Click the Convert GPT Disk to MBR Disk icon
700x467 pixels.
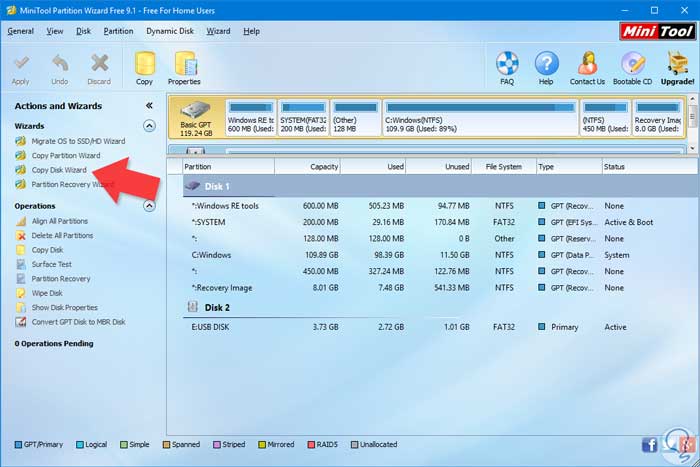click(21, 322)
